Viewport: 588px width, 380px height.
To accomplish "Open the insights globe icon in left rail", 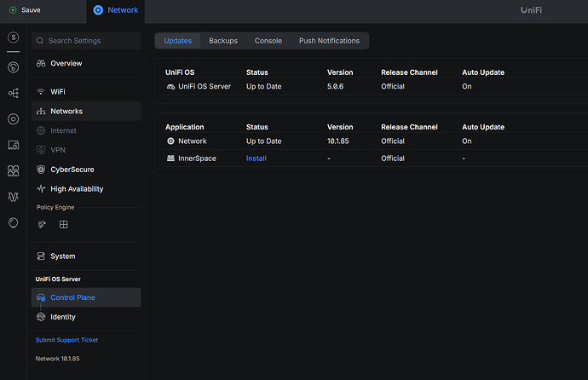I will [14, 223].
